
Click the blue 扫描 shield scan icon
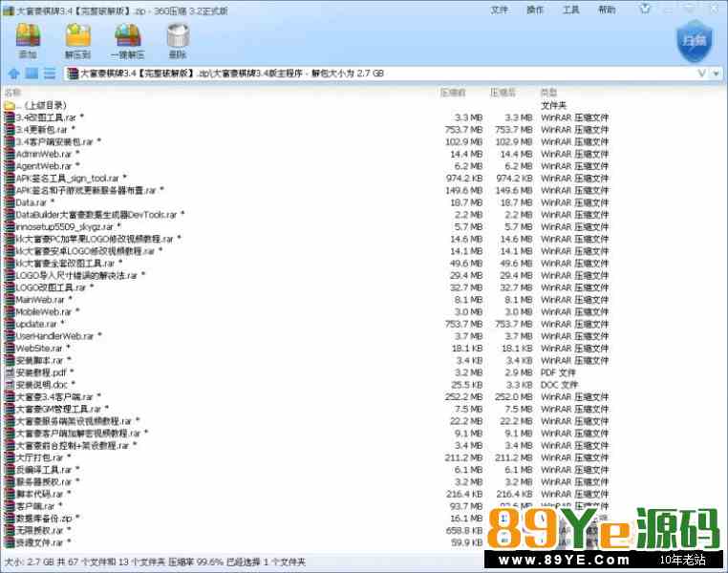click(695, 41)
